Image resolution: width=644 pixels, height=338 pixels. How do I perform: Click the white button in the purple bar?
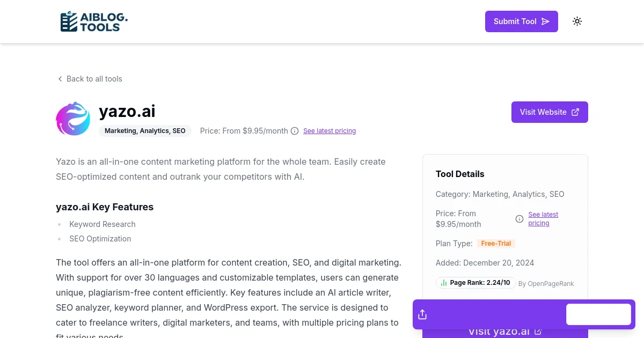(598, 314)
